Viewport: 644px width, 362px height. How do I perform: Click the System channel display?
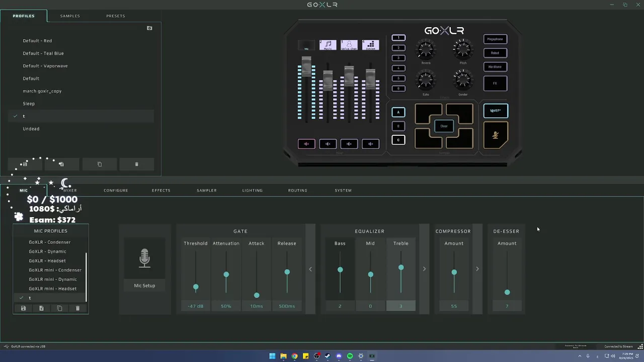click(370, 45)
